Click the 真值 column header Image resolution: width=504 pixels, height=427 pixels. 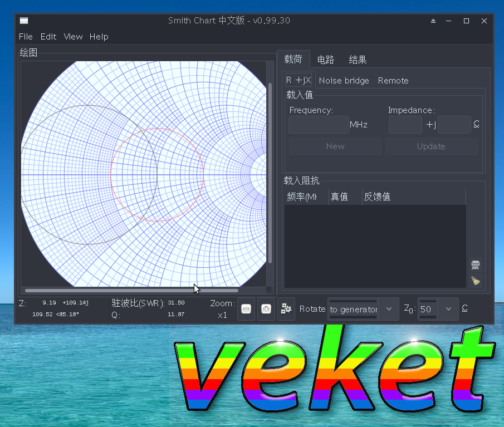coord(345,197)
